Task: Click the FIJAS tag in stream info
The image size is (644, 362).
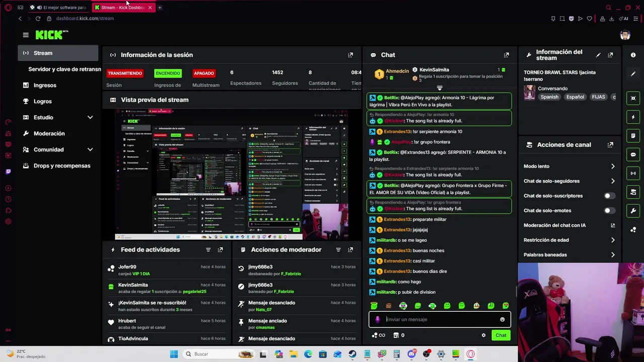Action: pos(598,97)
